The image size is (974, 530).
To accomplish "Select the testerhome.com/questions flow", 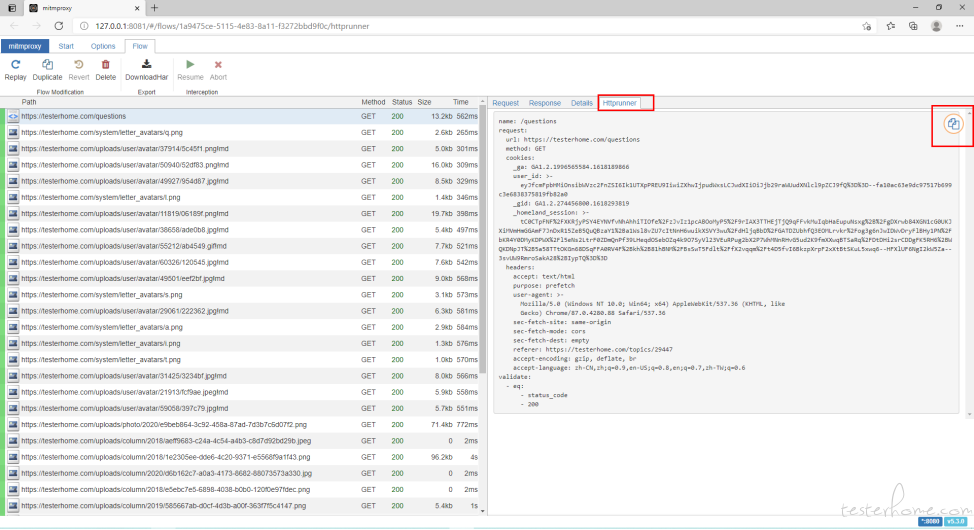I will [242, 116].
